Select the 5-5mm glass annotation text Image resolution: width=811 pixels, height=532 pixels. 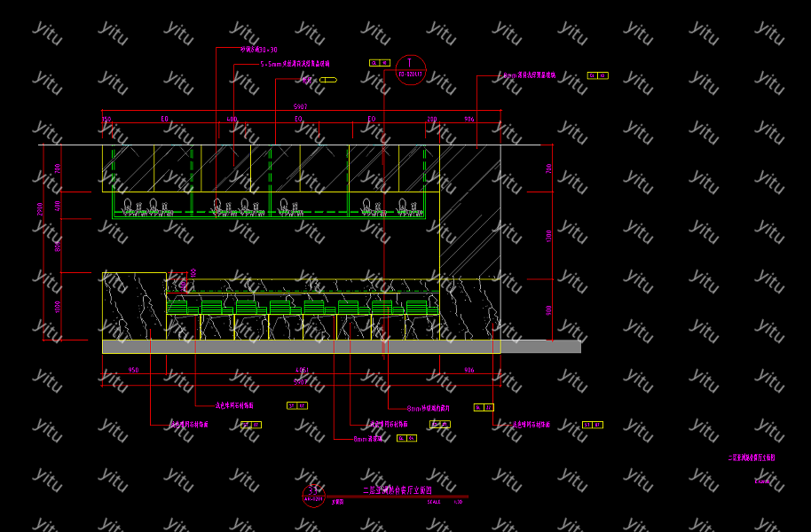click(295, 65)
